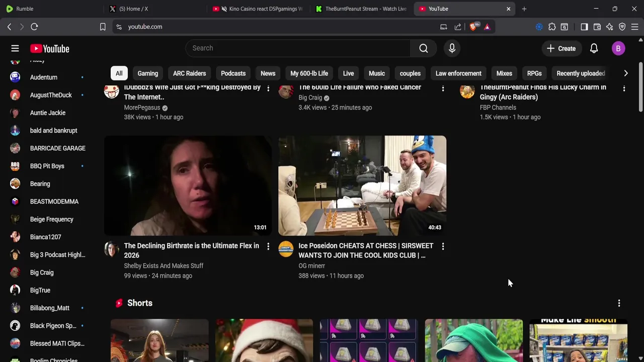Open options for Ice Poseidon chess video
The width and height of the screenshot is (644, 362).
pyautogui.click(x=443, y=246)
